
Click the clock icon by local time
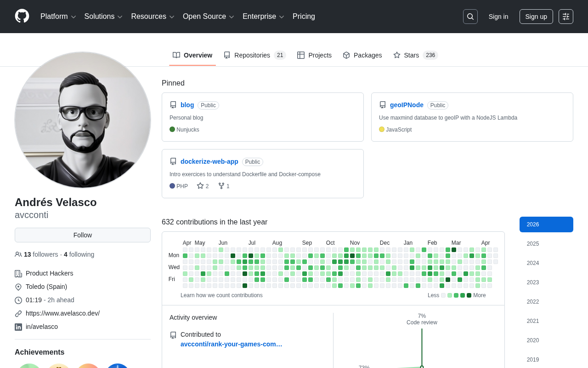tap(18, 300)
